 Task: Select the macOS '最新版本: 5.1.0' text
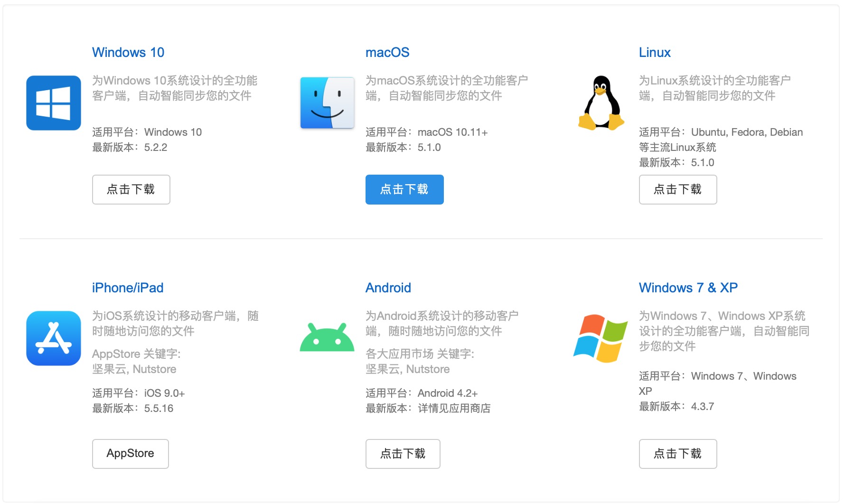point(403,148)
